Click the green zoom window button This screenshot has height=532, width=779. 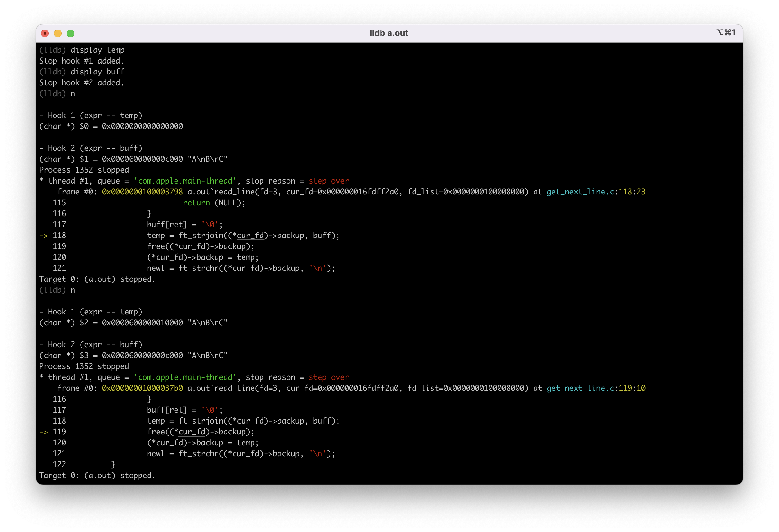pos(70,33)
